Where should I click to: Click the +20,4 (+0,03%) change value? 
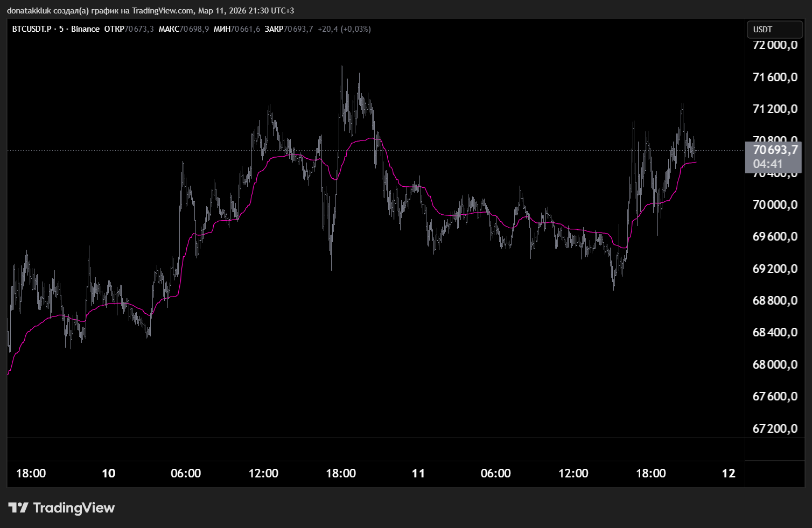click(x=344, y=29)
